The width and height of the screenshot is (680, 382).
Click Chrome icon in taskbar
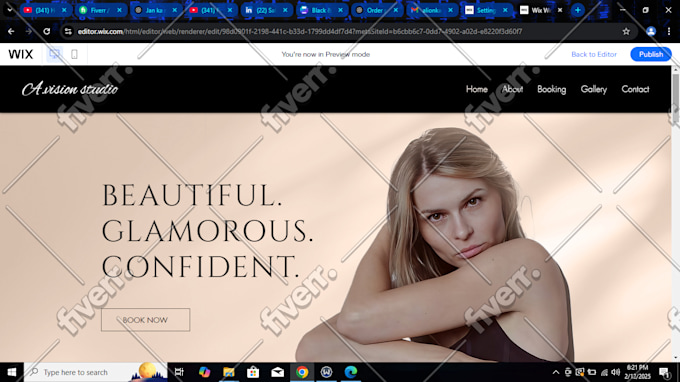click(x=302, y=372)
